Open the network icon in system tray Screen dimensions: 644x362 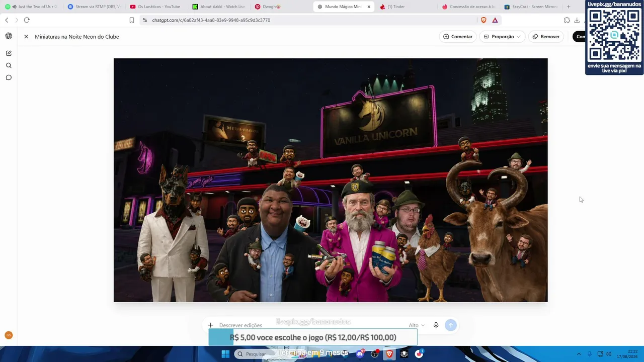[600, 354]
